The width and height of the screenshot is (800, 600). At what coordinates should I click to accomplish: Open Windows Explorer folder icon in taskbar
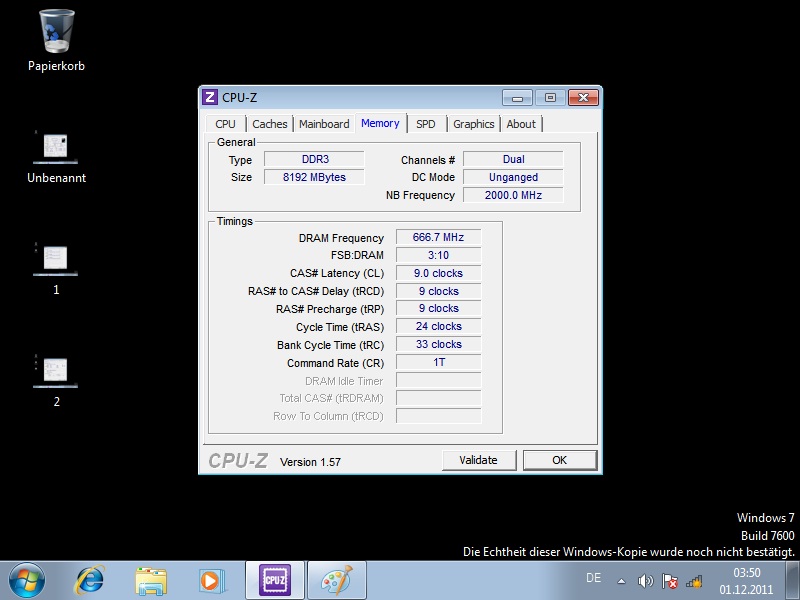pos(151,581)
